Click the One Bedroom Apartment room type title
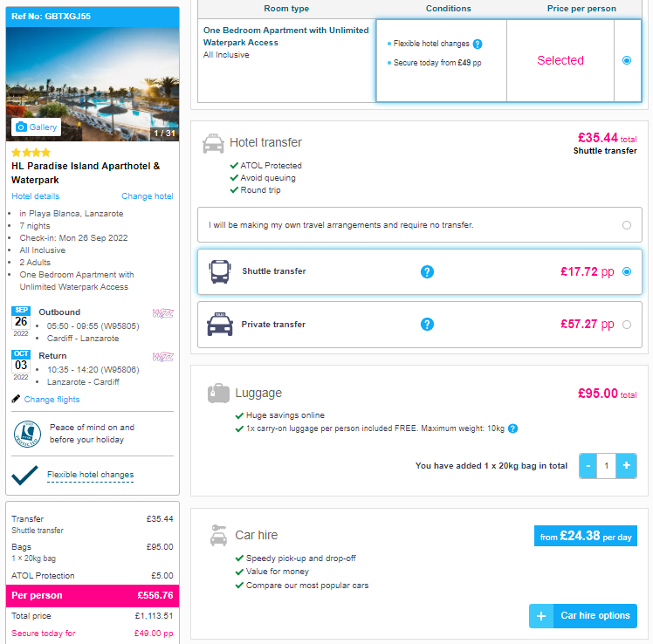This screenshot has width=653, height=644. (x=286, y=37)
